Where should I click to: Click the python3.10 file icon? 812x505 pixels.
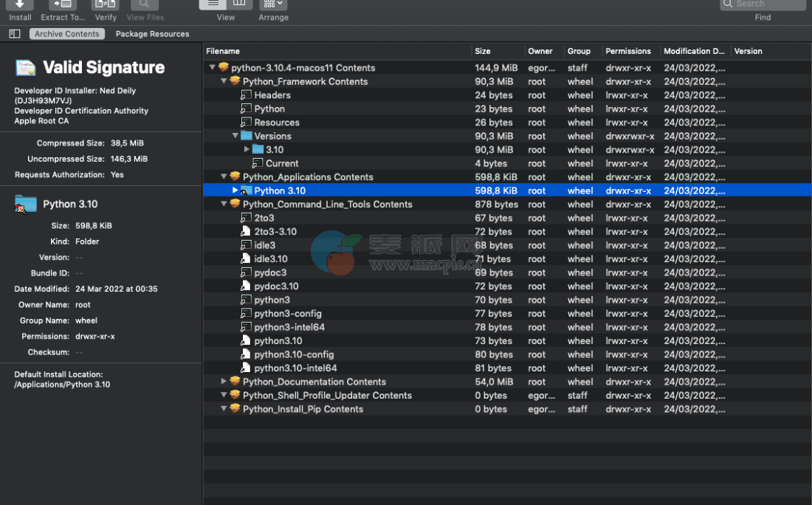[x=246, y=340]
